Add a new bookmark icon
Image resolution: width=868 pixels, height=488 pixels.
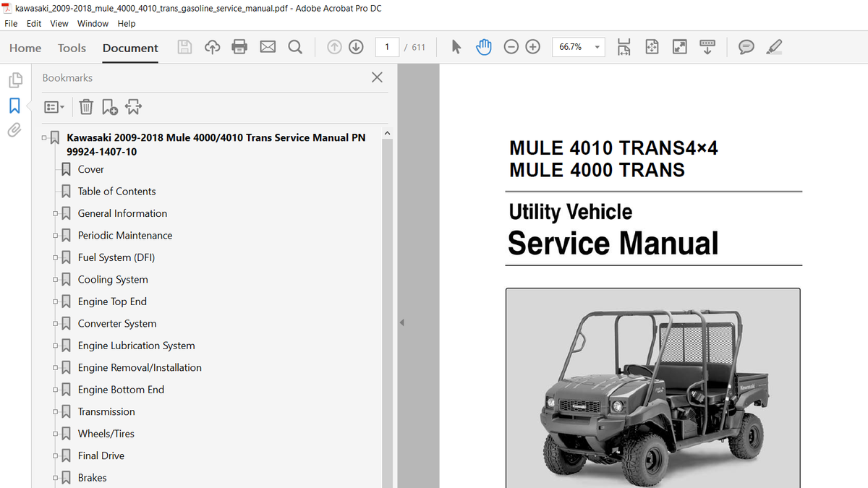pyautogui.click(x=110, y=107)
